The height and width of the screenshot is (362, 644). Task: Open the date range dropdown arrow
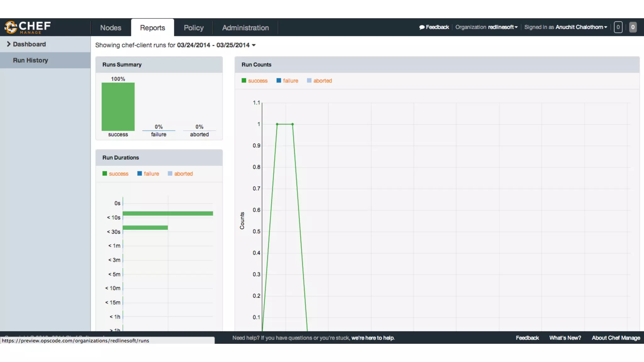[x=254, y=45]
